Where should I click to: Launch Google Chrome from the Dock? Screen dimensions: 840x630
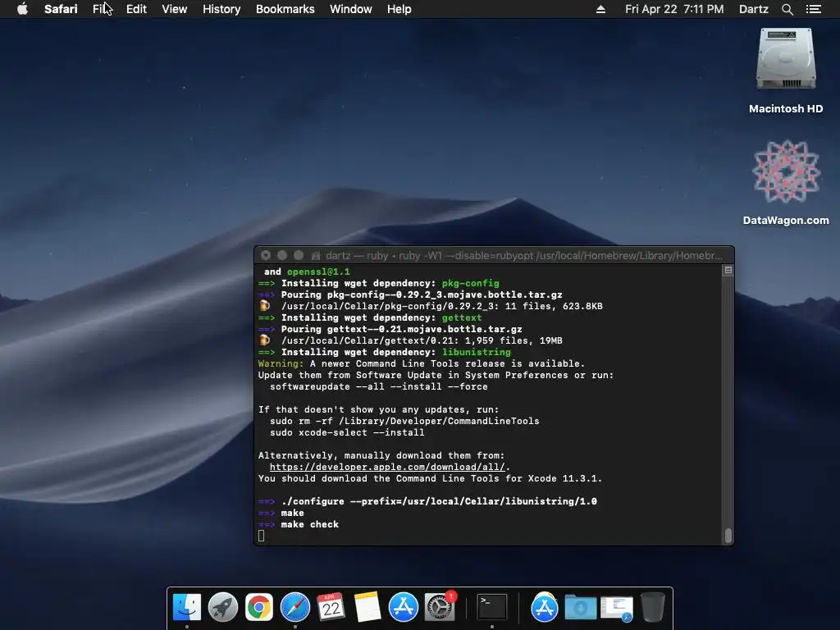pyautogui.click(x=258, y=607)
